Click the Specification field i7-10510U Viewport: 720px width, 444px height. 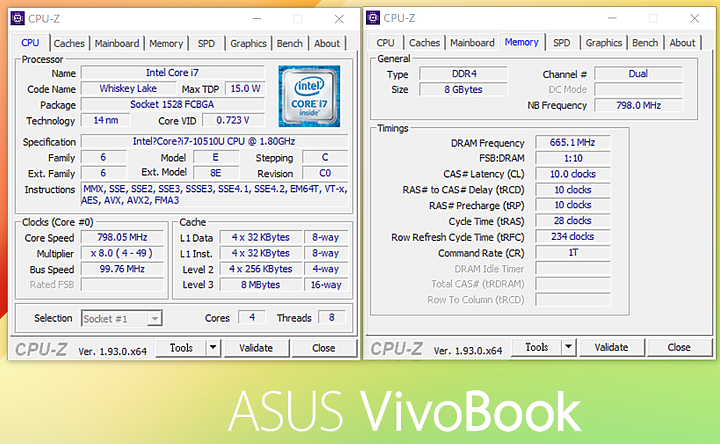tap(214, 141)
